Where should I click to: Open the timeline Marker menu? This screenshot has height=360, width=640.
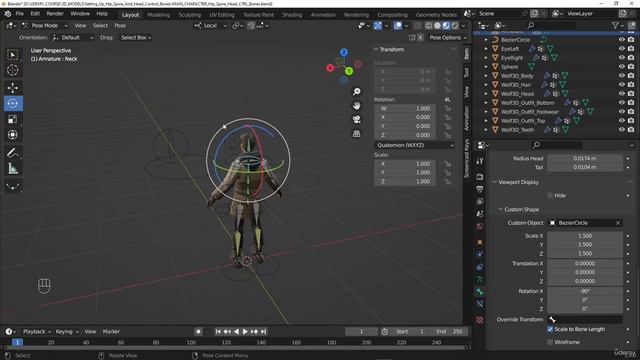pos(111,331)
